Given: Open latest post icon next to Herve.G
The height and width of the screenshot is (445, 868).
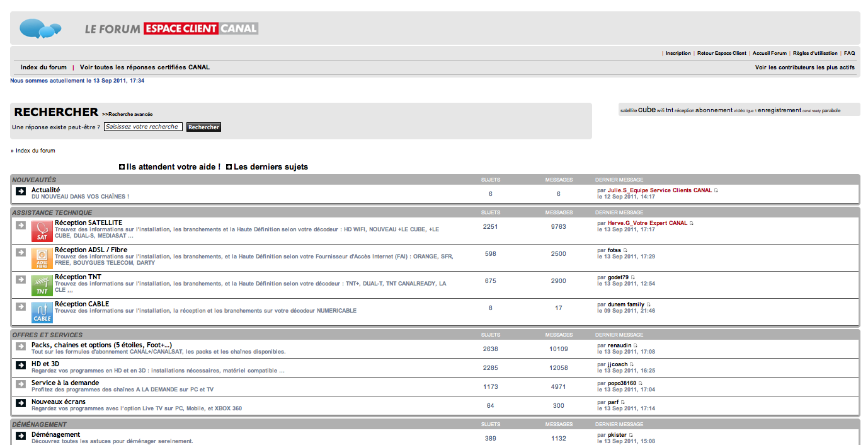Looking at the screenshot, I should (x=692, y=223).
